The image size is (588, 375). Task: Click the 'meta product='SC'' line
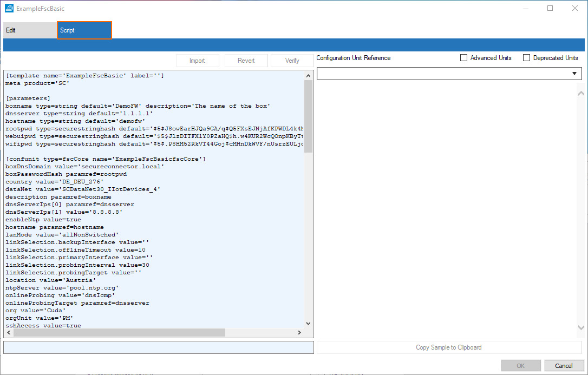[37, 83]
